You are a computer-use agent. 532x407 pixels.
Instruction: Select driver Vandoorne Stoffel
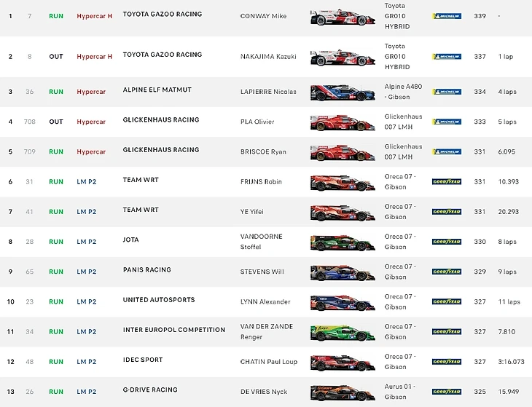click(262, 242)
